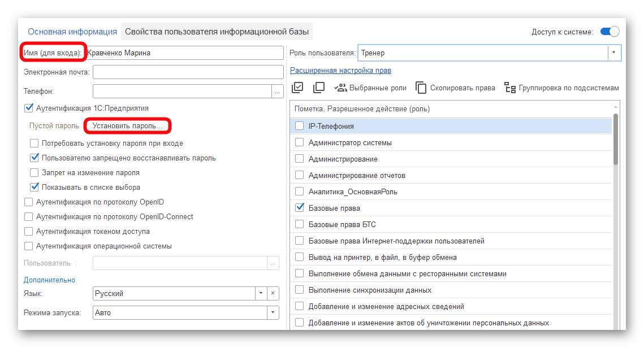
Task: Clear the Язык field with X button
Action: pos(273,294)
